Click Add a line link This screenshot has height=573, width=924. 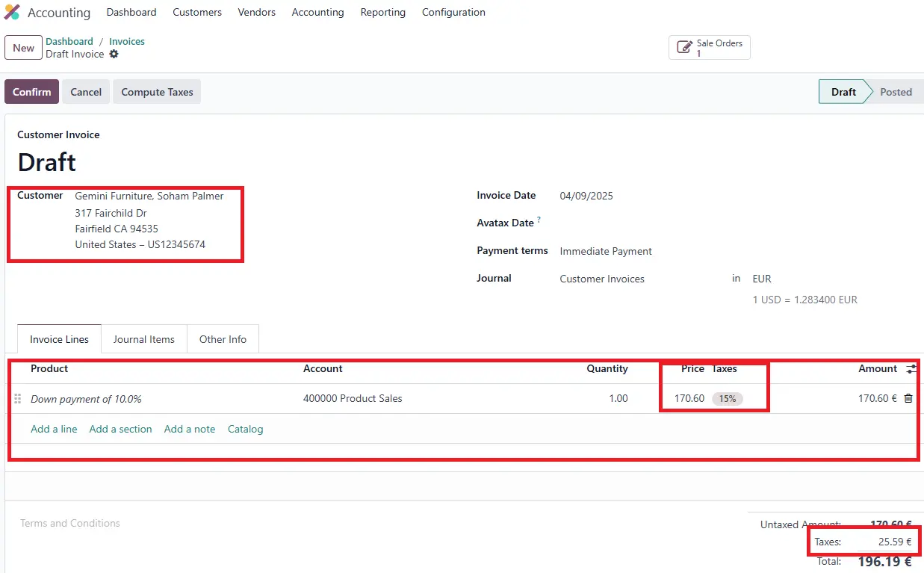(54, 429)
